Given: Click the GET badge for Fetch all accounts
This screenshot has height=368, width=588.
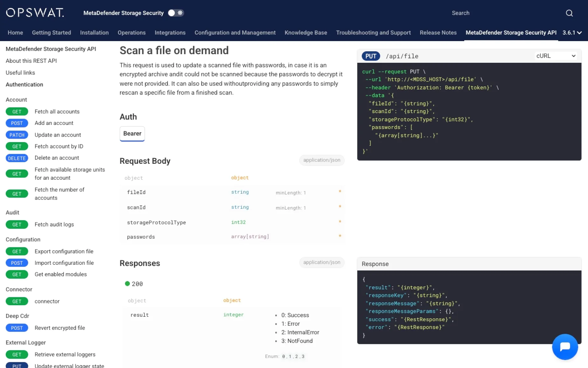Looking at the screenshot, I should [17, 112].
